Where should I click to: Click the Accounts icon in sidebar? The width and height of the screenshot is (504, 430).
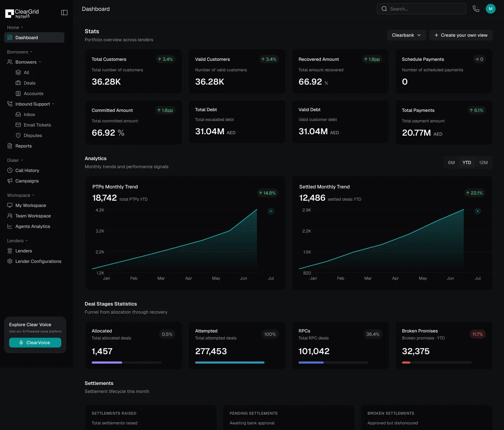click(18, 93)
